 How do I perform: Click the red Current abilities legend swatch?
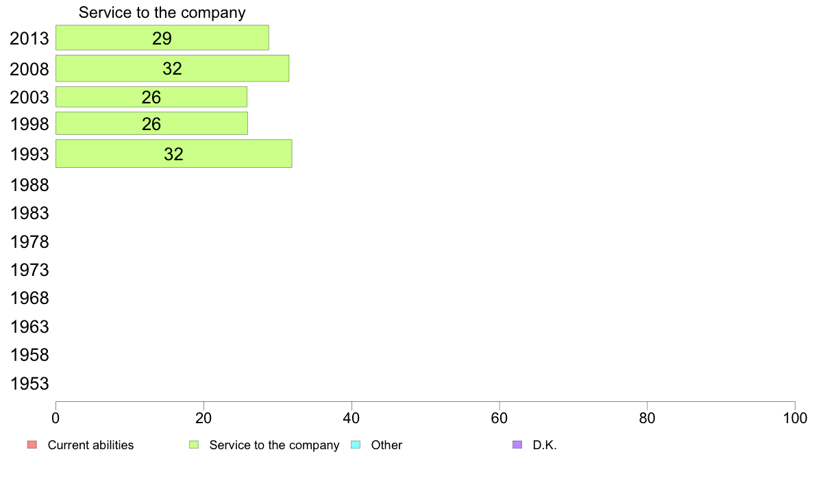point(32,445)
